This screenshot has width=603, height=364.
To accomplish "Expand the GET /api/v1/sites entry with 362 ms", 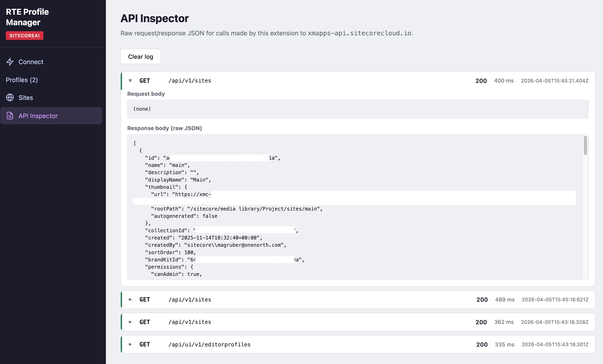I will click(x=130, y=322).
